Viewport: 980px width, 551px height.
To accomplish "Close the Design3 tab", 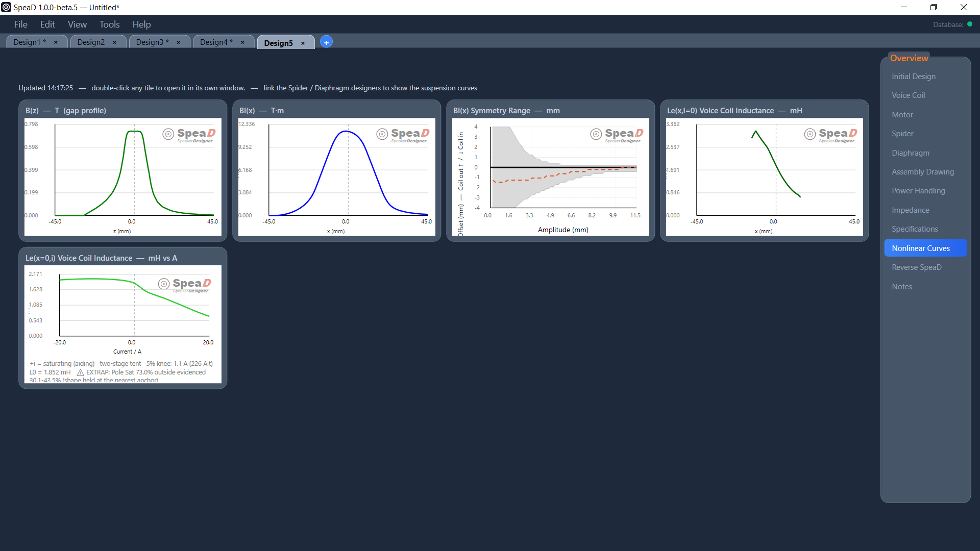I will [x=178, y=42].
